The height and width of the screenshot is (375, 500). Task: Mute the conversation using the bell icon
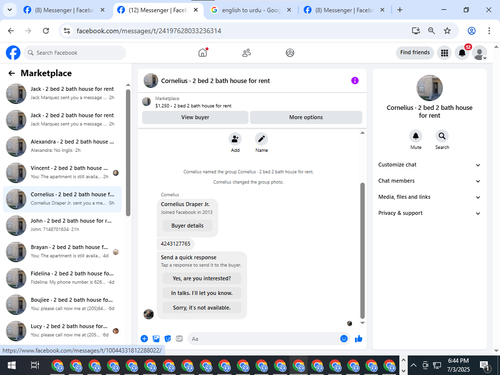tap(416, 136)
